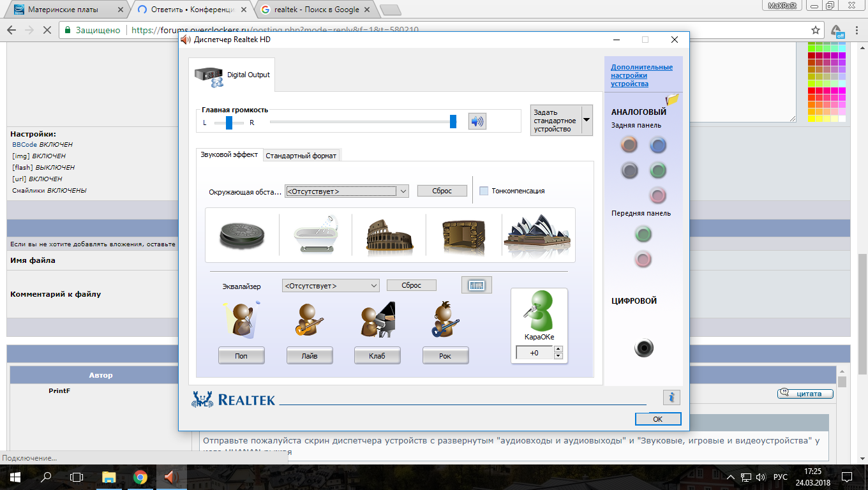The height and width of the screenshot is (490, 868).
Task: Click the pianist icon above Клаб
Action: pos(377,320)
